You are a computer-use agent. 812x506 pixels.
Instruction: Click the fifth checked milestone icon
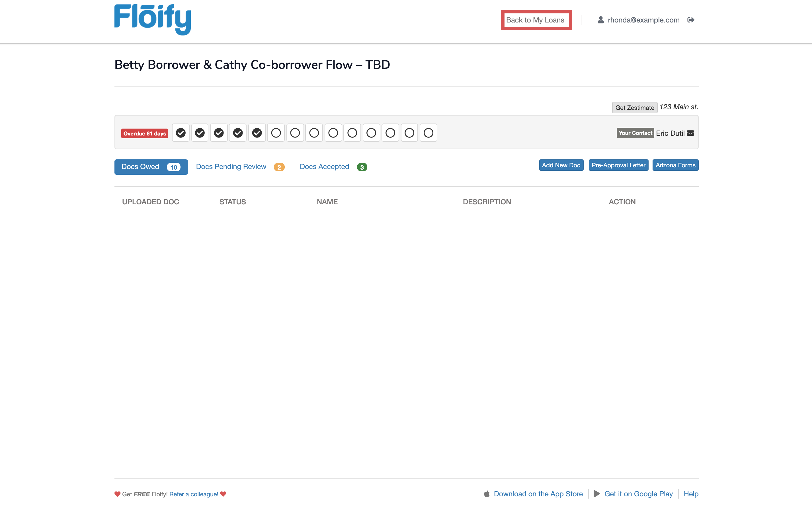(257, 133)
